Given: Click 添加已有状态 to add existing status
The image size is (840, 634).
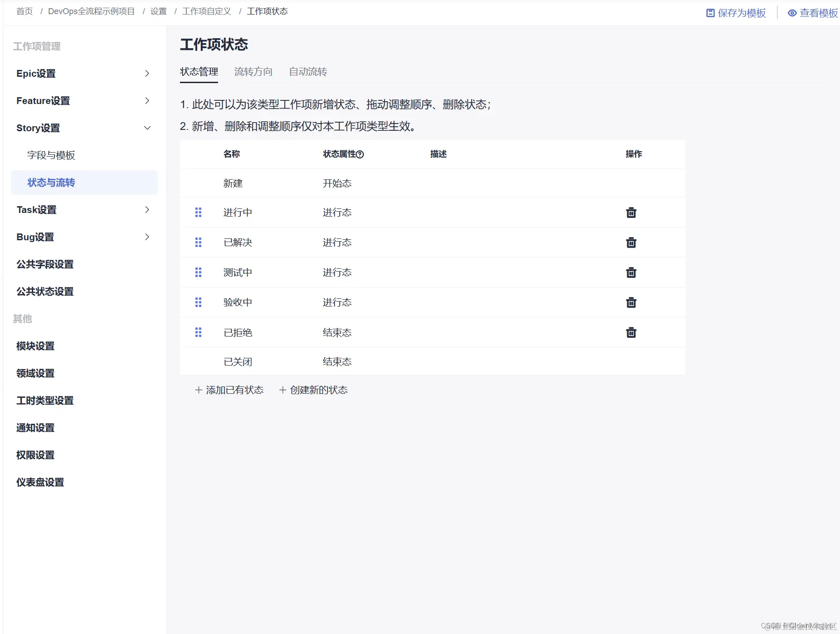Looking at the screenshot, I should click(229, 390).
